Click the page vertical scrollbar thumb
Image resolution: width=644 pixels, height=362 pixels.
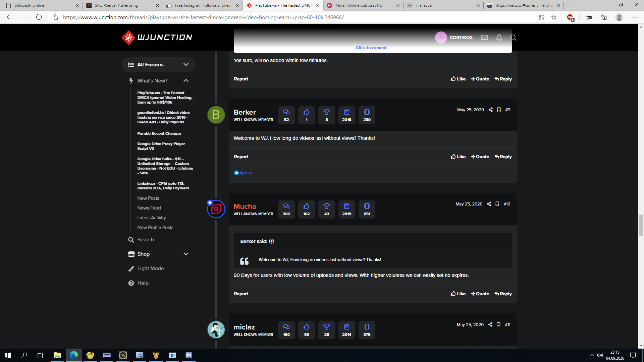point(641,225)
